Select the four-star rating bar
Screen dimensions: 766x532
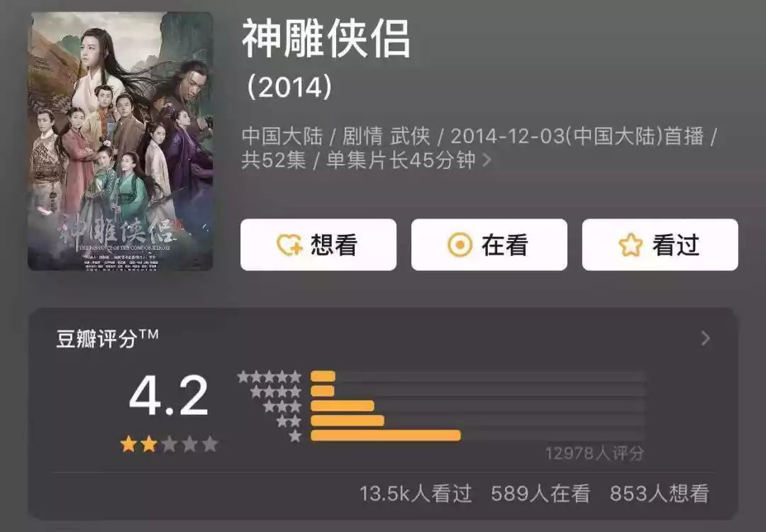pos(478,391)
